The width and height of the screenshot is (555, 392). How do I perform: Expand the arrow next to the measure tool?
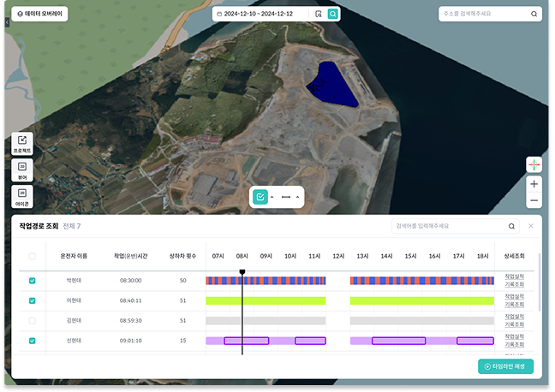tap(297, 197)
